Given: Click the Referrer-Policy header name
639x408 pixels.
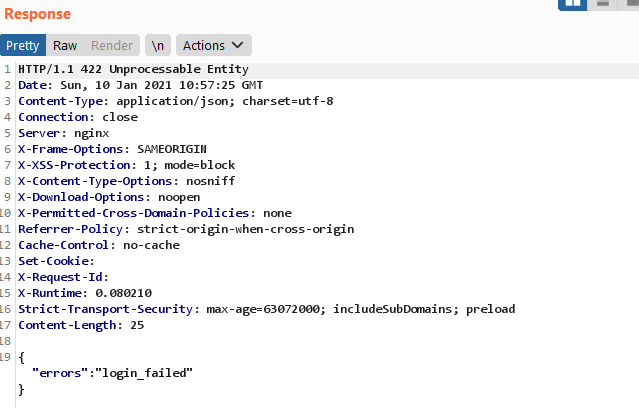Looking at the screenshot, I should [x=71, y=229].
